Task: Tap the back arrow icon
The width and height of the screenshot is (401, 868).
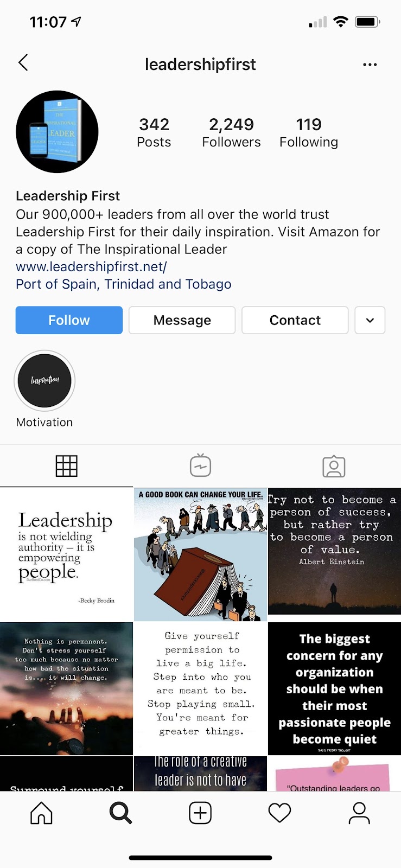Action: pyautogui.click(x=23, y=63)
